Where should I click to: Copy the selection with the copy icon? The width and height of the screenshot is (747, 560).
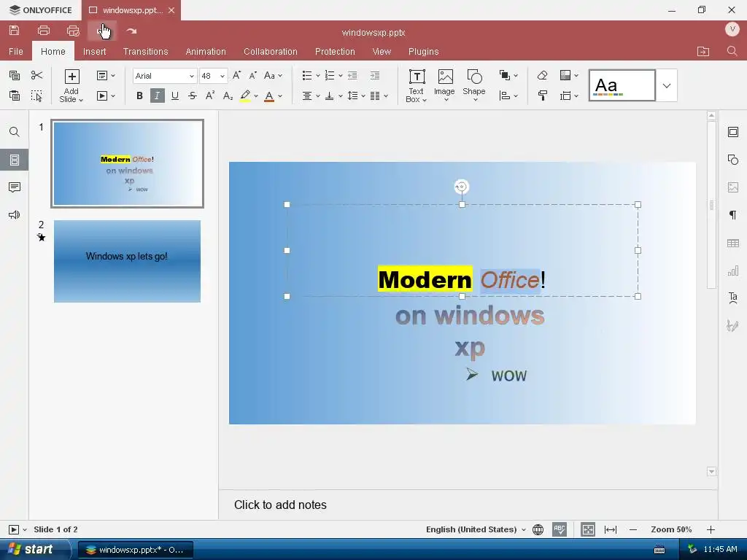click(15, 75)
